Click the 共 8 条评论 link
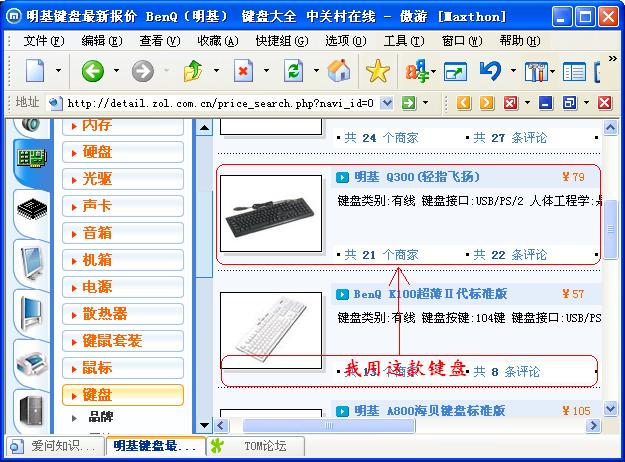The height and width of the screenshot is (462, 625). [506, 372]
